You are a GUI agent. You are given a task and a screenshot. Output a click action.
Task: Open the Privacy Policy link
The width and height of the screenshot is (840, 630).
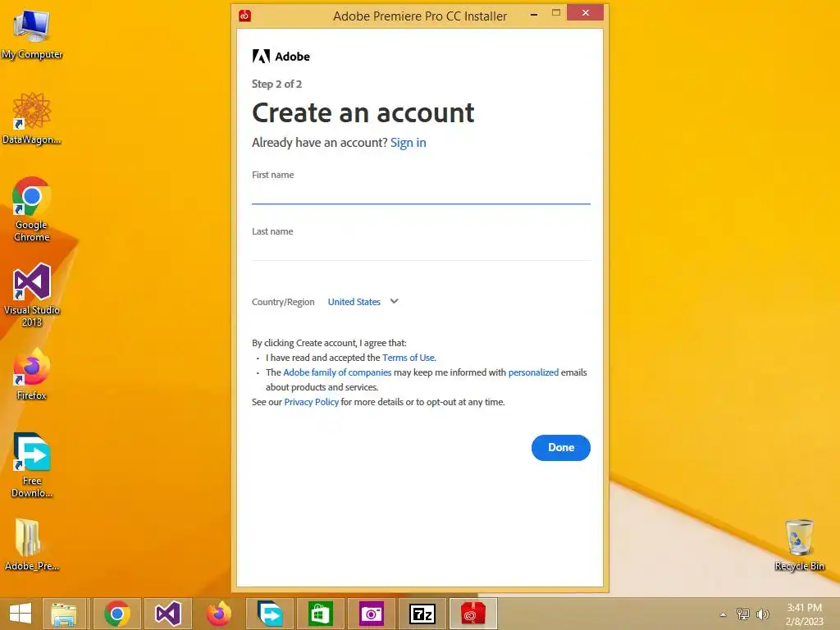click(x=311, y=402)
